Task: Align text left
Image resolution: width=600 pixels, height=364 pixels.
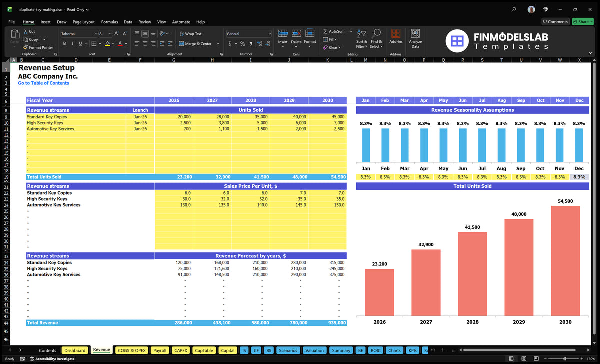Action: (x=137, y=44)
